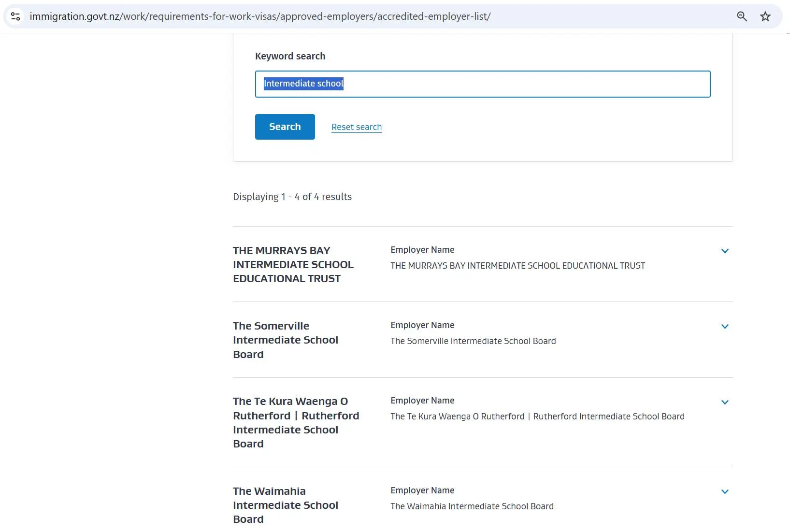
Task: Click Murrays Bay Educational Trust employer name value
Action: coord(517,266)
